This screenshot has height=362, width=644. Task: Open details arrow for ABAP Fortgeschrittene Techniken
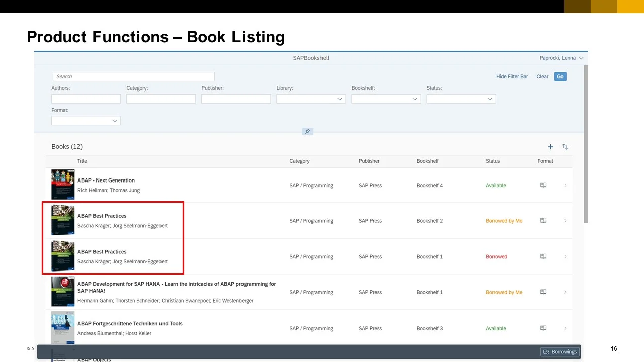565,328
